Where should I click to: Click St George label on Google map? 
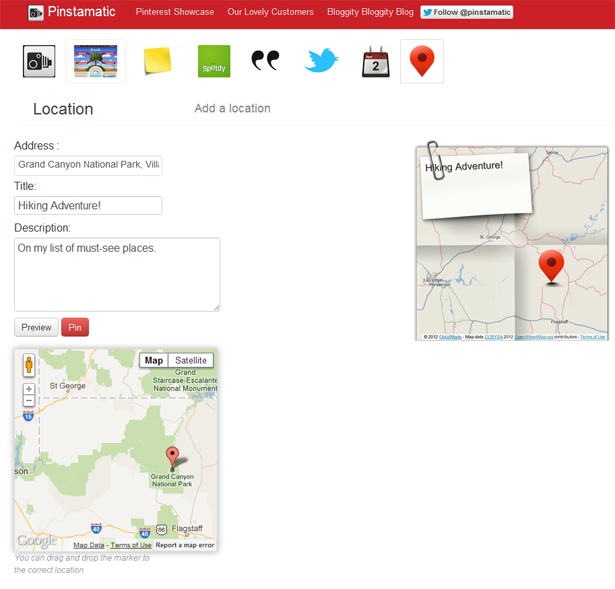(67, 386)
